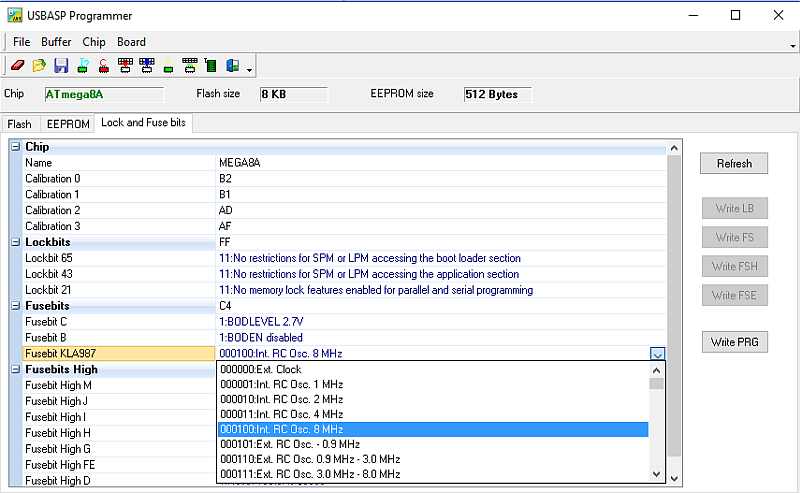The image size is (800, 493).
Task: Select option 000111:Ext. RC Osc. 3.0-8.0 MHz
Action: point(433,474)
